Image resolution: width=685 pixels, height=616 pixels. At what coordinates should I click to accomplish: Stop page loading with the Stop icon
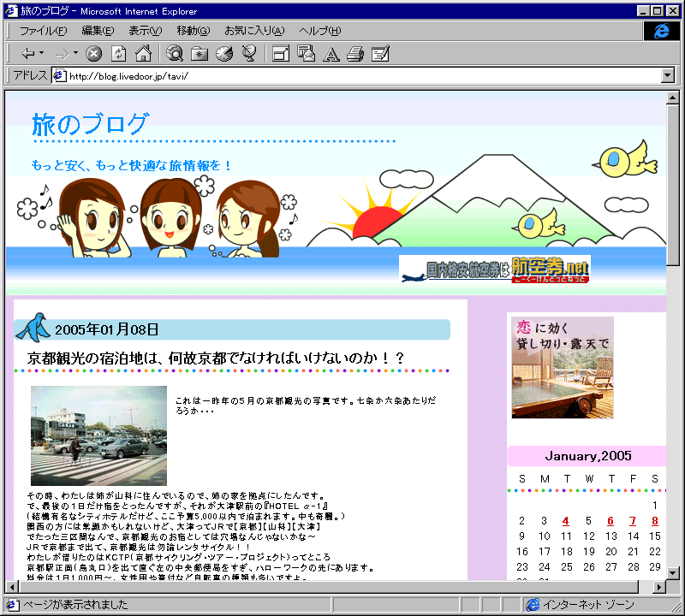pyautogui.click(x=93, y=54)
